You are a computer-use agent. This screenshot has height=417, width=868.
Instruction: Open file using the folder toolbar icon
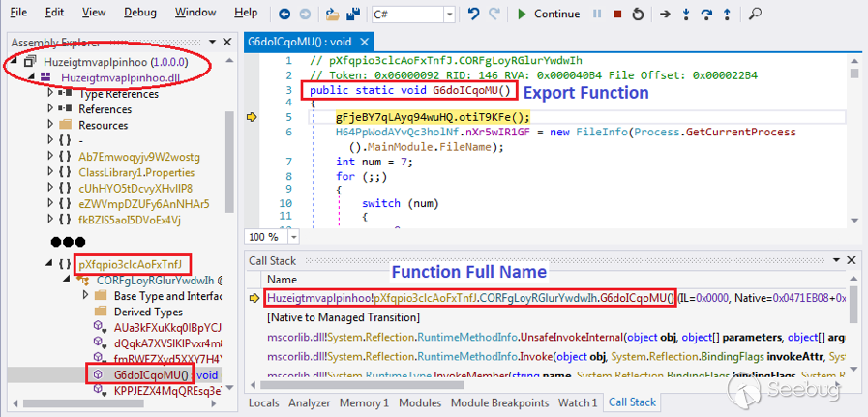point(332,14)
